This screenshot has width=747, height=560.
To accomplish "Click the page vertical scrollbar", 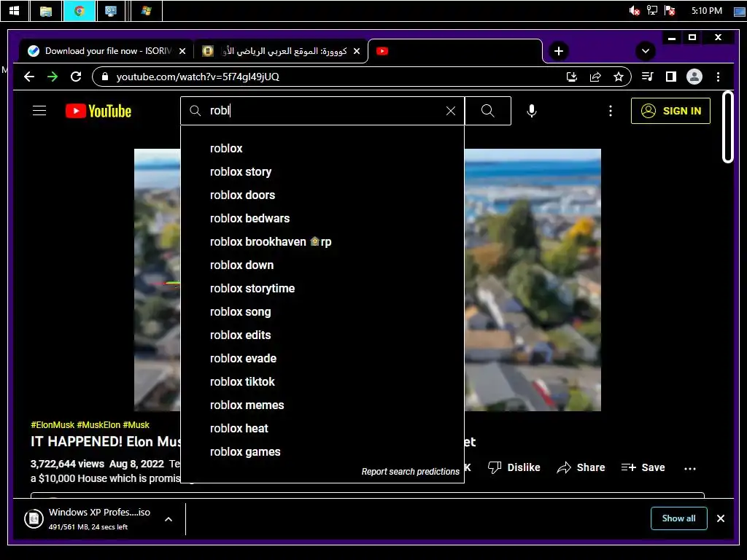I will pyautogui.click(x=727, y=127).
